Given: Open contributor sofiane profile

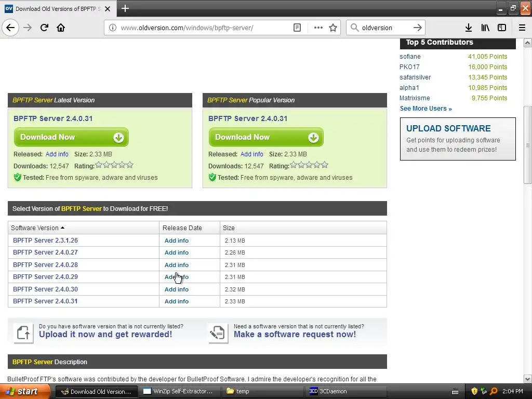Looking at the screenshot, I should tap(410, 57).
